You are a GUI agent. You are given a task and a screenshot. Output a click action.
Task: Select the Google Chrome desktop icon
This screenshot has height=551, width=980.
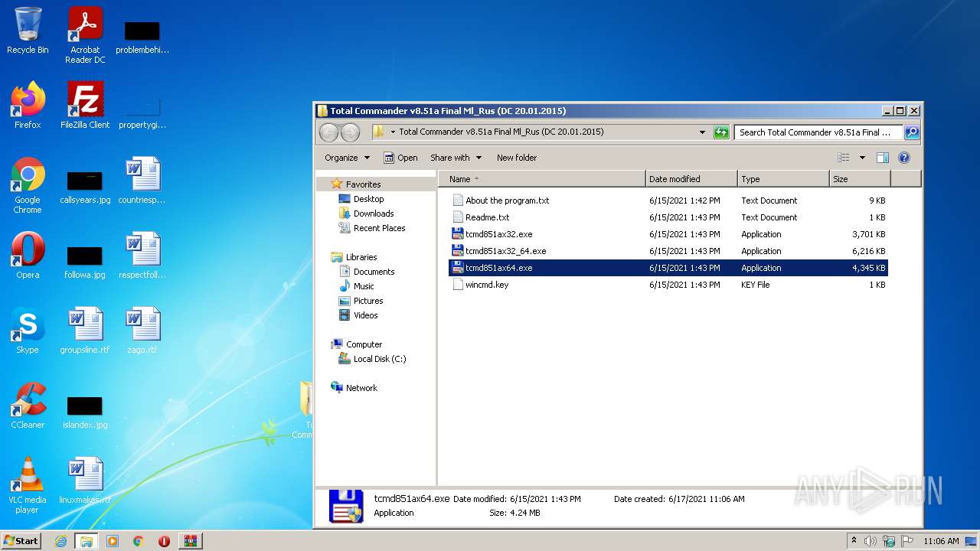click(x=28, y=185)
